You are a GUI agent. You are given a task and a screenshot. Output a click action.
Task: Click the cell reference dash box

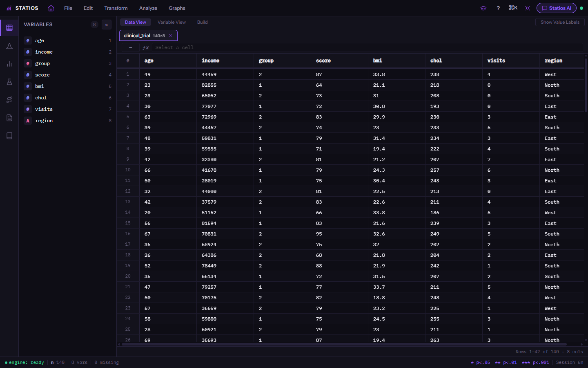(131, 47)
